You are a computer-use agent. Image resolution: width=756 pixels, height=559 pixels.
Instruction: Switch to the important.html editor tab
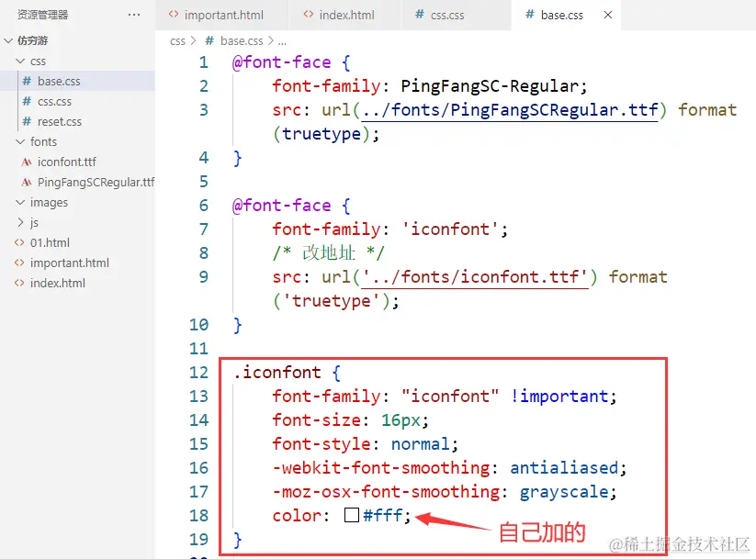click(222, 15)
